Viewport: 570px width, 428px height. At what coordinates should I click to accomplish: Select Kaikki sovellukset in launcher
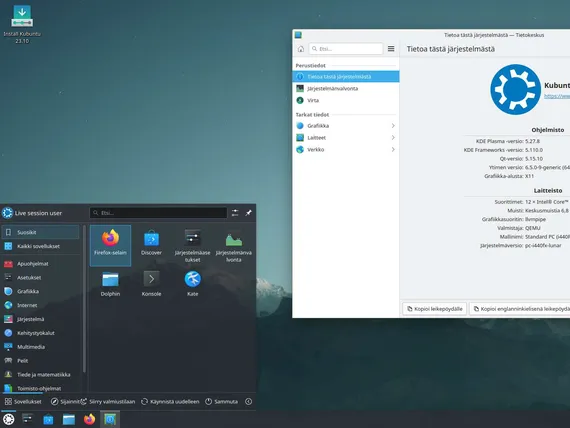[x=40, y=246]
